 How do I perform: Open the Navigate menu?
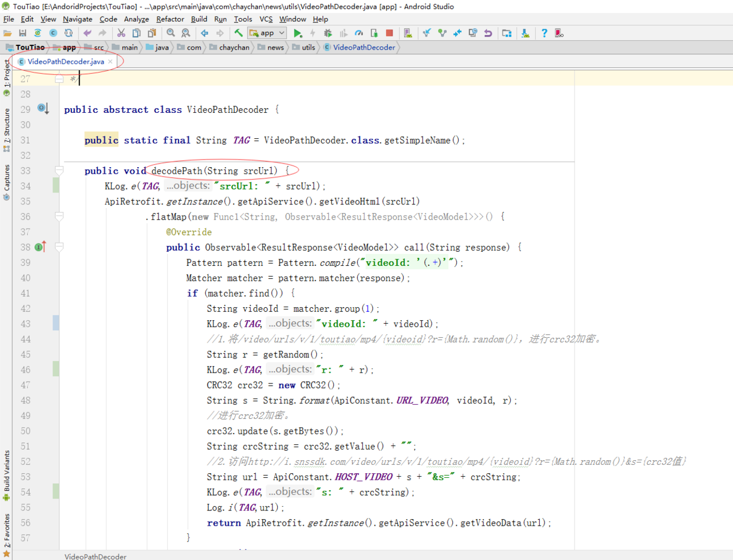click(77, 19)
